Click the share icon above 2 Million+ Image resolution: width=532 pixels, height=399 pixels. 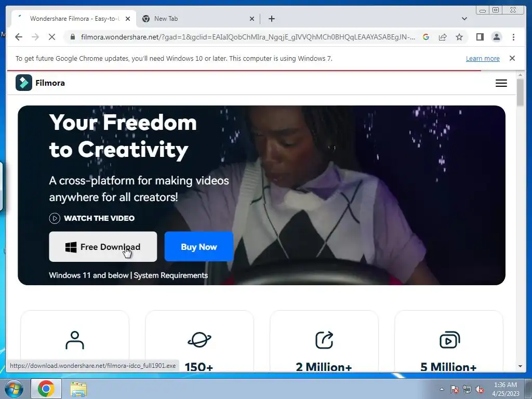point(324,340)
